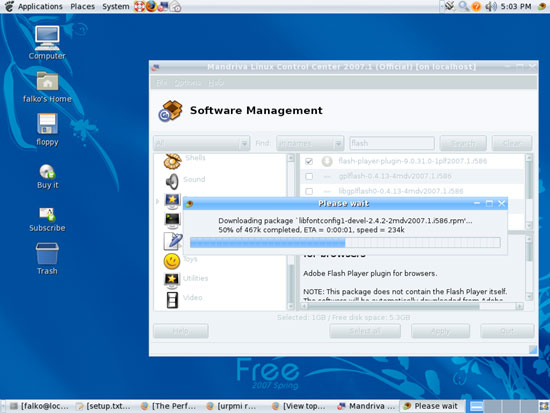Click the Please wait dialog title icon
The image size is (550, 413).
(189, 204)
